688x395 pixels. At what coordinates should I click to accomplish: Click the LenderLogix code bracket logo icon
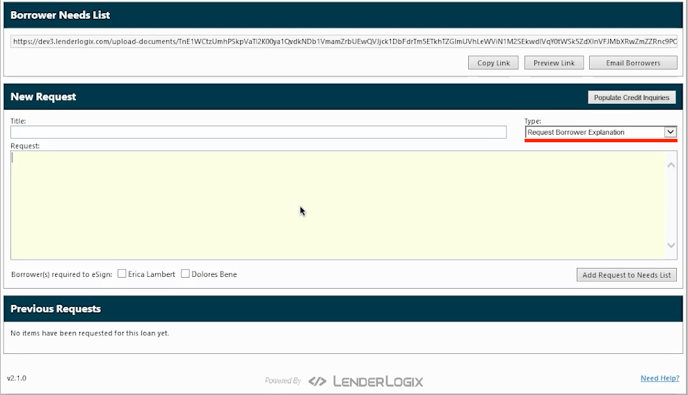(317, 381)
